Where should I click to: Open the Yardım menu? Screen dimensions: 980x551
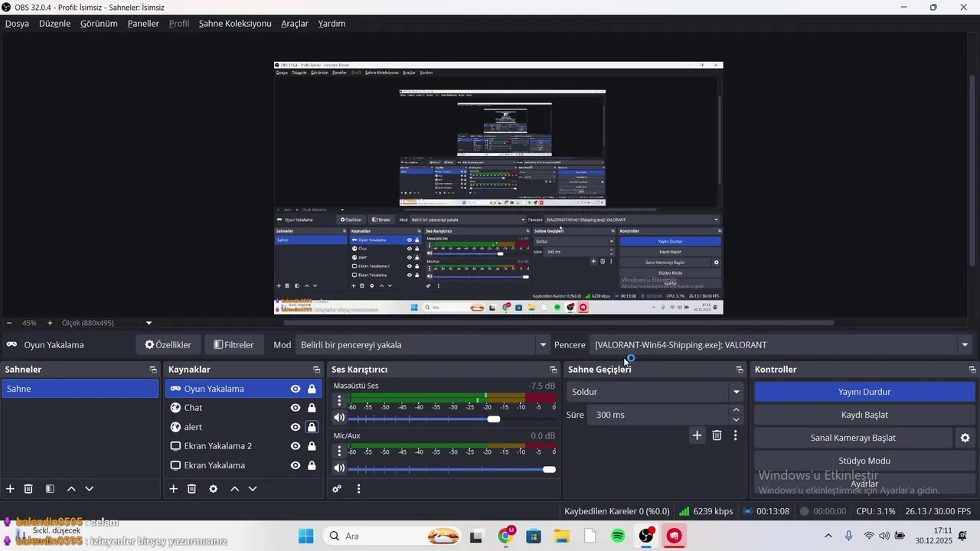[x=332, y=24]
